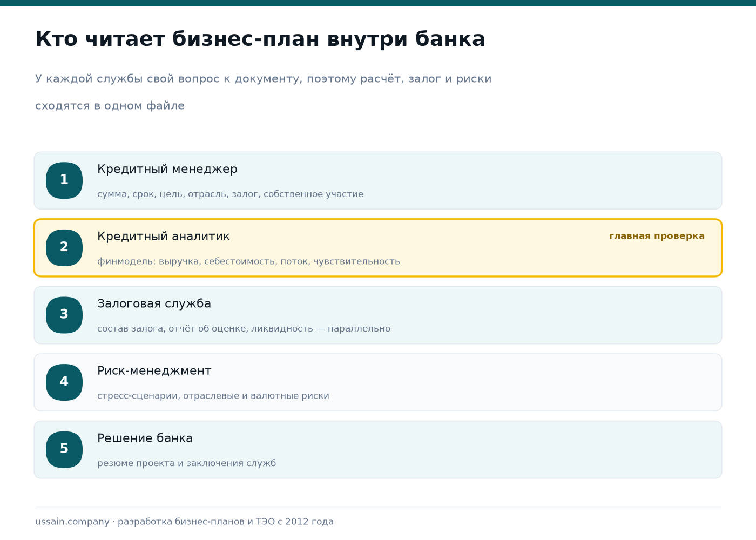Click 'стресс-сценарии, отраслевые и валютные риски' text
756x540 pixels.
tap(213, 396)
